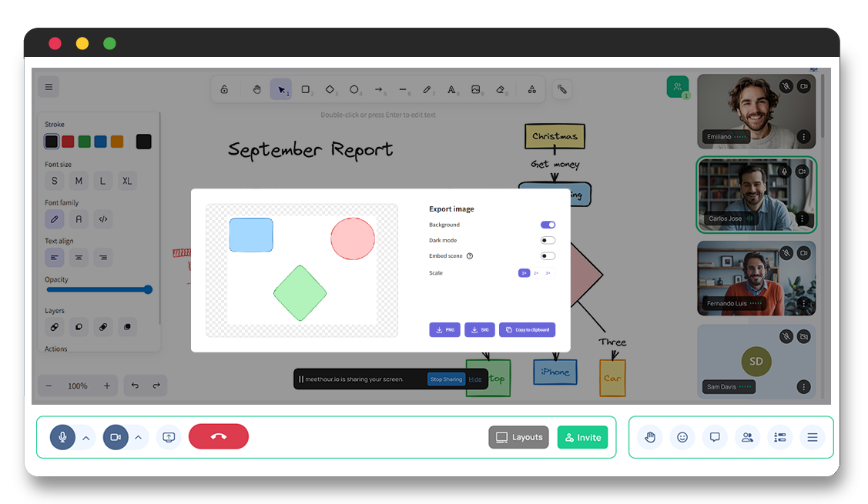Open the participants list icon

click(x=747, y=437)
